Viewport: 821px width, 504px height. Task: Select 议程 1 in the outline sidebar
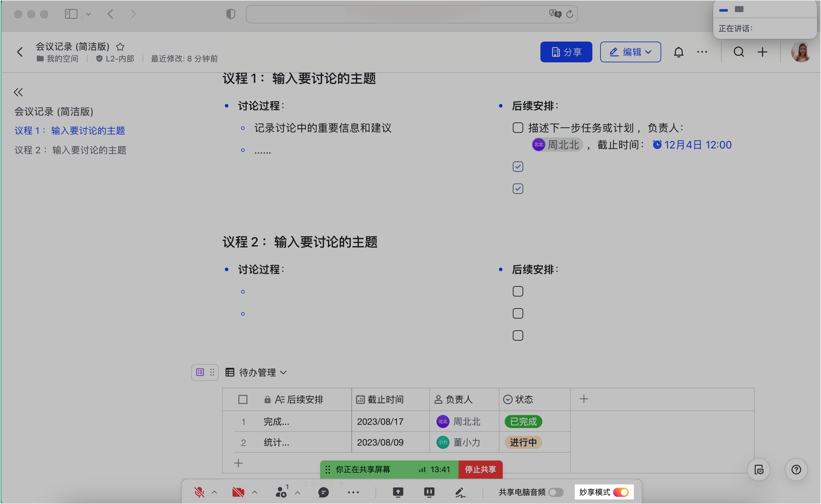(x=69, y=131)
